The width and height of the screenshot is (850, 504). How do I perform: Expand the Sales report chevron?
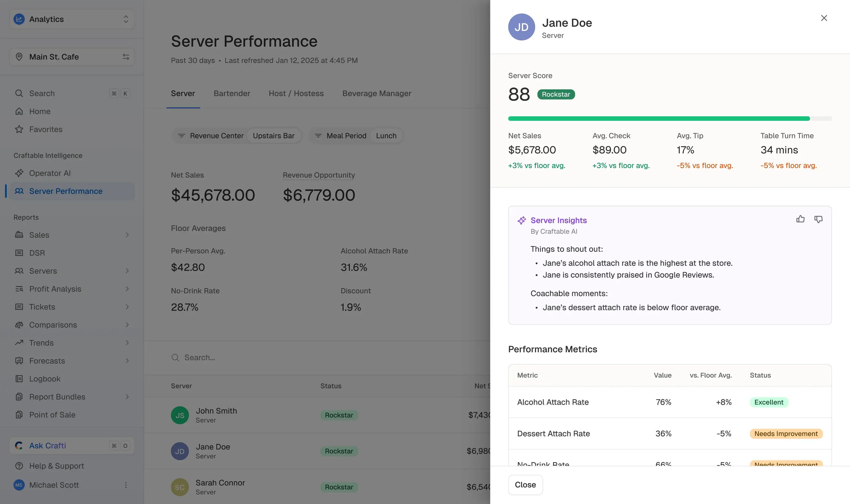(127, 235)
